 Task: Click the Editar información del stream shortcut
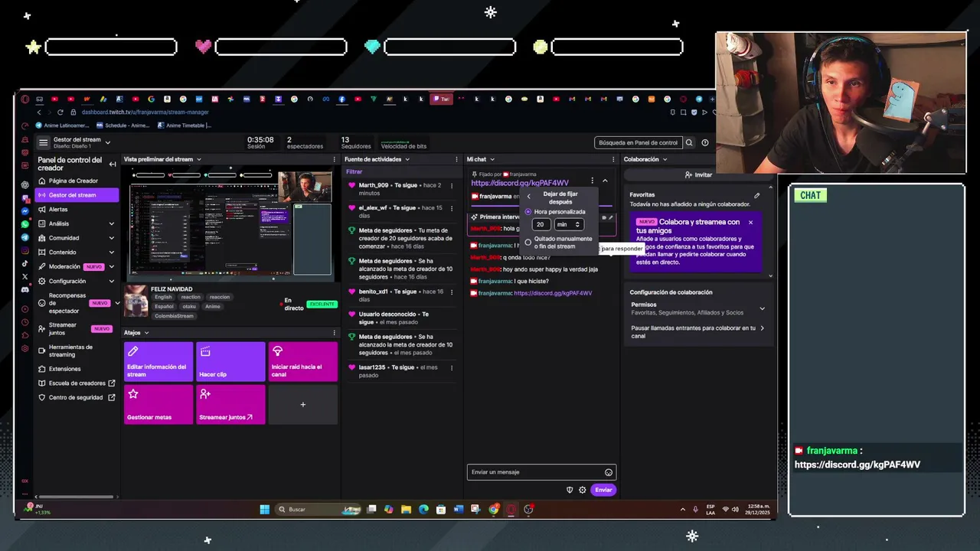(158, 361)
